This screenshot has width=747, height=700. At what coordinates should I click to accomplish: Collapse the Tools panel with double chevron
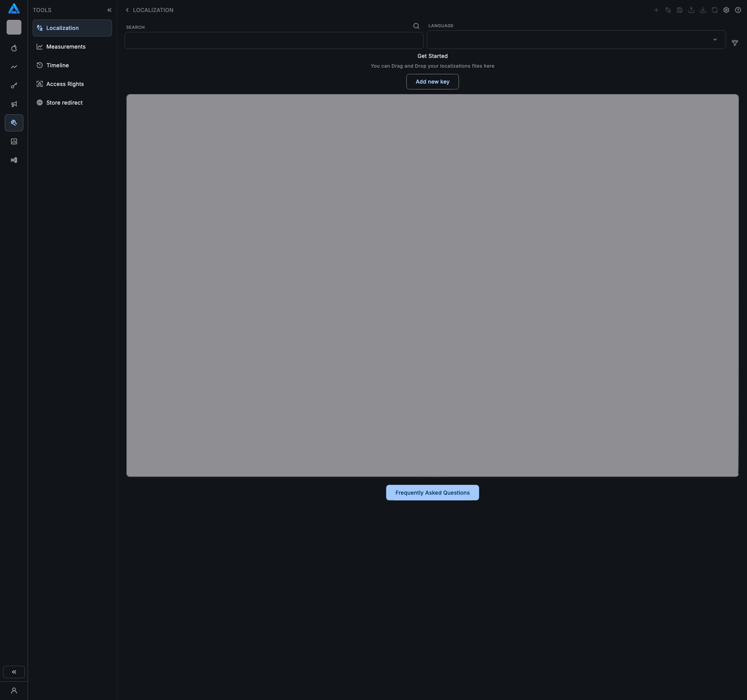click(109, 10)
